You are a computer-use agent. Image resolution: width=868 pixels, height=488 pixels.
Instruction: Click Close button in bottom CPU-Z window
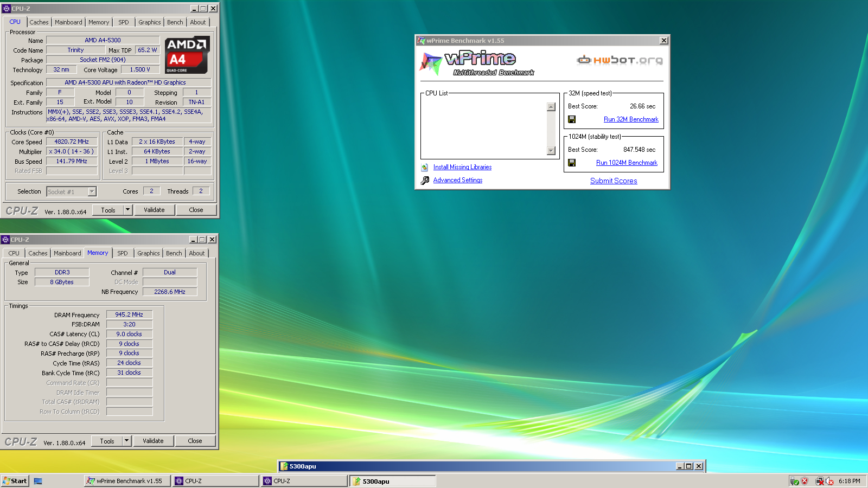click(195, 441)
